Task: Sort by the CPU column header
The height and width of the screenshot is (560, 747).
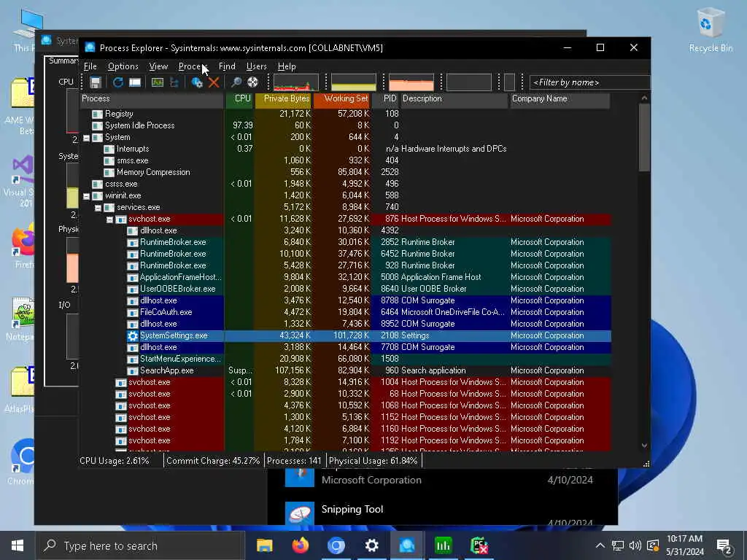Action: click(x=239, y=98)
